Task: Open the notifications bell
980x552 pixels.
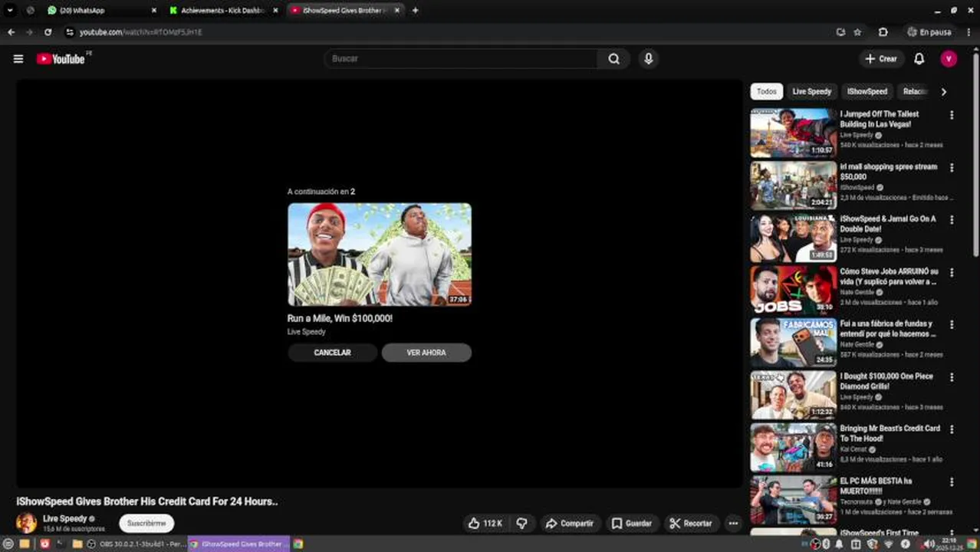Action: (919, 59)
